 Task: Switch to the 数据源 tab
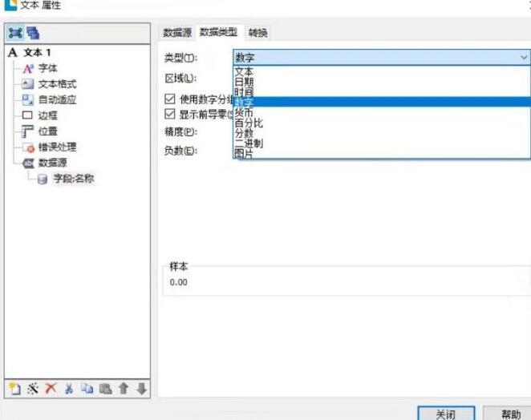pyautogui.click(x=176, y=33)
